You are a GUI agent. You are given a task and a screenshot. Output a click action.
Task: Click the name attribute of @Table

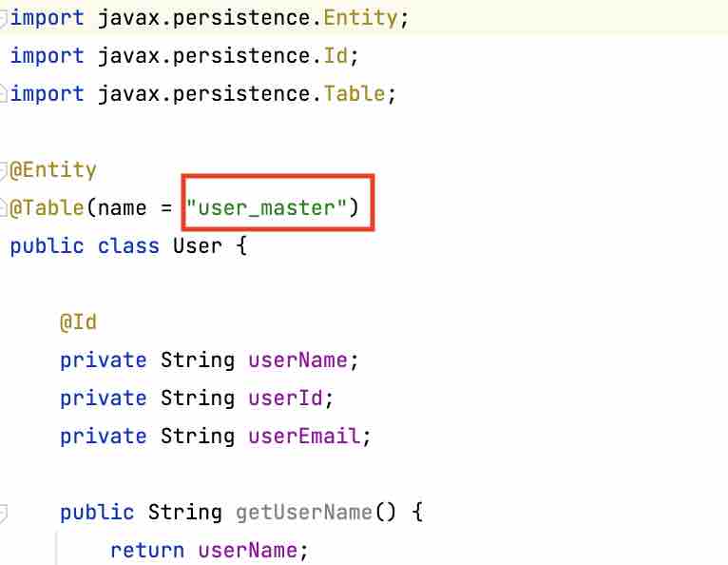coord(122,207)
